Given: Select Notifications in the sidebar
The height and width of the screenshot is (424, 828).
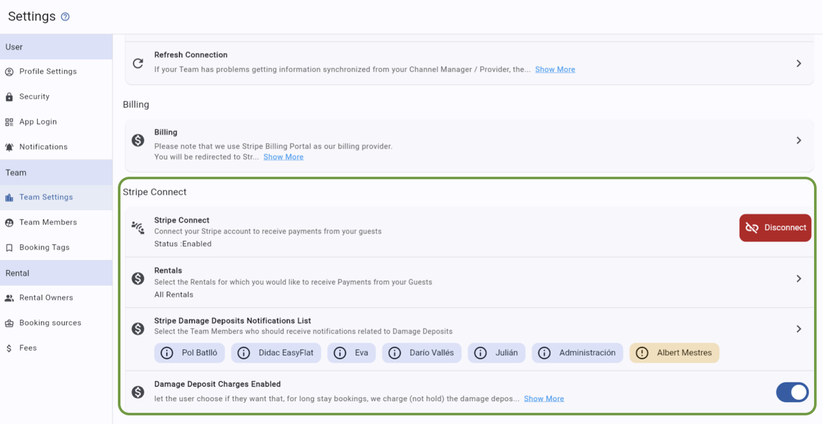Looking at the screenshot, I should point(56,147).
